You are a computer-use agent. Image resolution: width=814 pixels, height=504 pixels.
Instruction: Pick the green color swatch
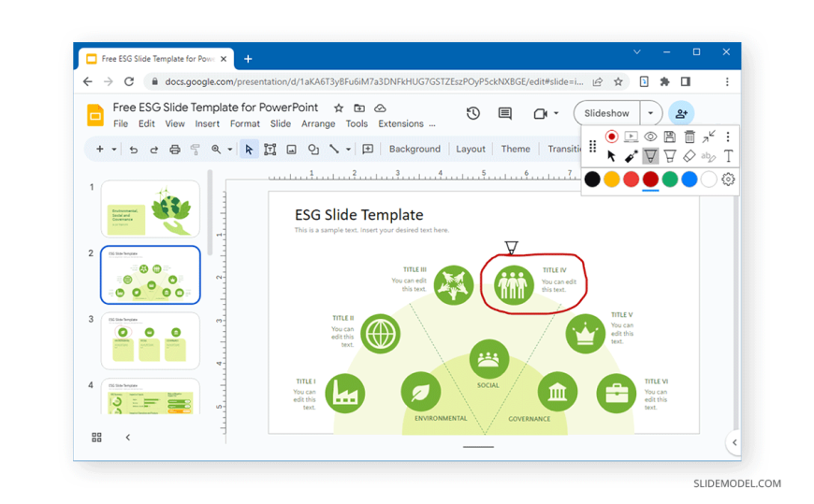[x=670, y=180]
